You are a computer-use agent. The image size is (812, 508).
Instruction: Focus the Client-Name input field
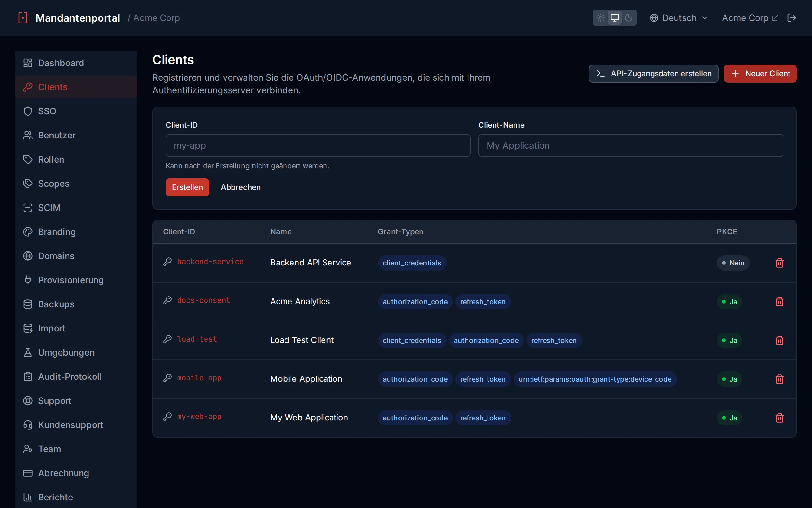tap(631, 145)
